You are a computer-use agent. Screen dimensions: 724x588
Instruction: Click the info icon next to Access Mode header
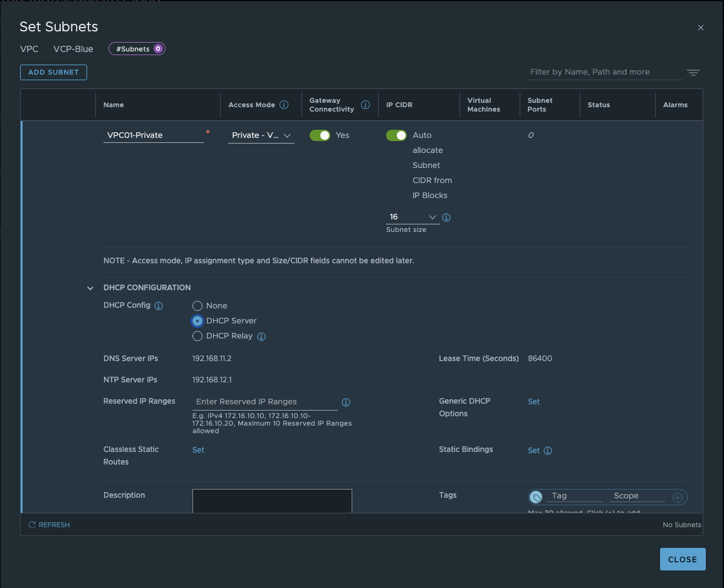coord(283,105)
